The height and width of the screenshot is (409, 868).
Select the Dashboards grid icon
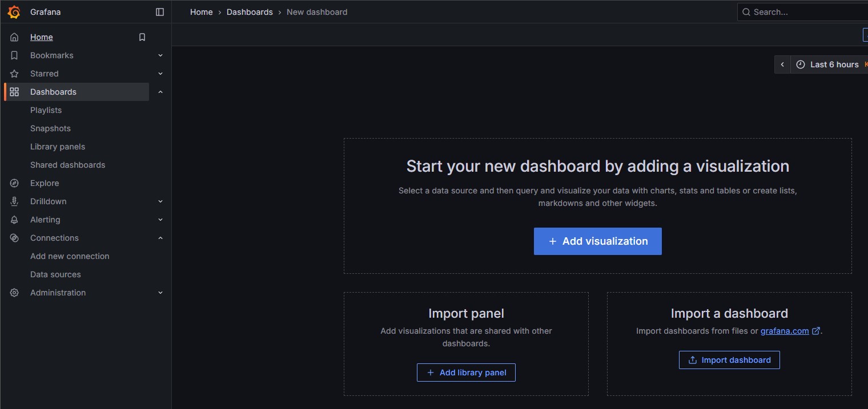(x=14, y=91)
